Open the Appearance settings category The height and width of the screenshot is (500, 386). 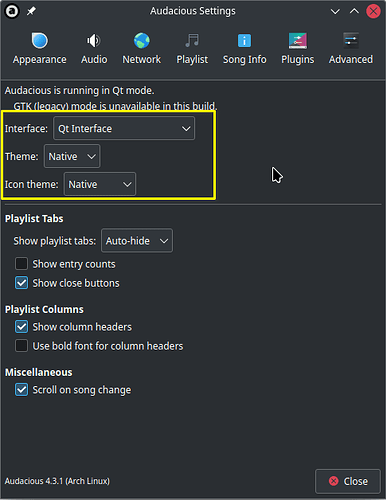pos(40,49)
